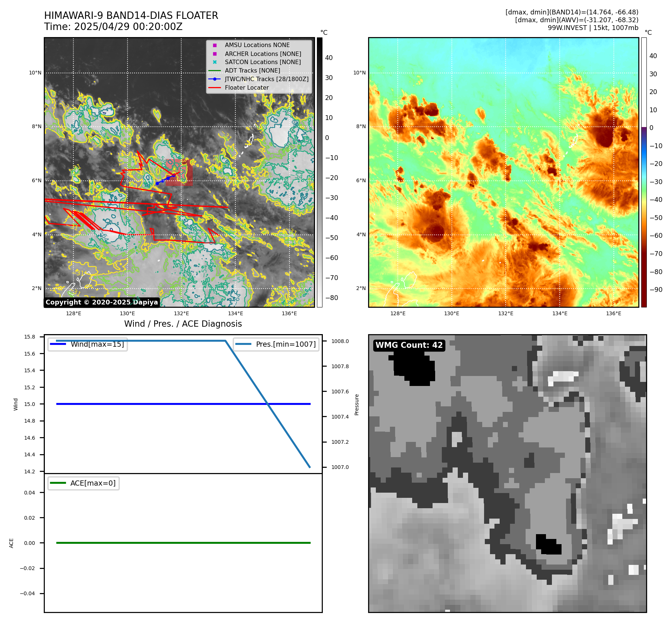Select the 'SATCON Locations [NONE]' legend text
This screenshot has width=672, height=626.
coord(263,62)
